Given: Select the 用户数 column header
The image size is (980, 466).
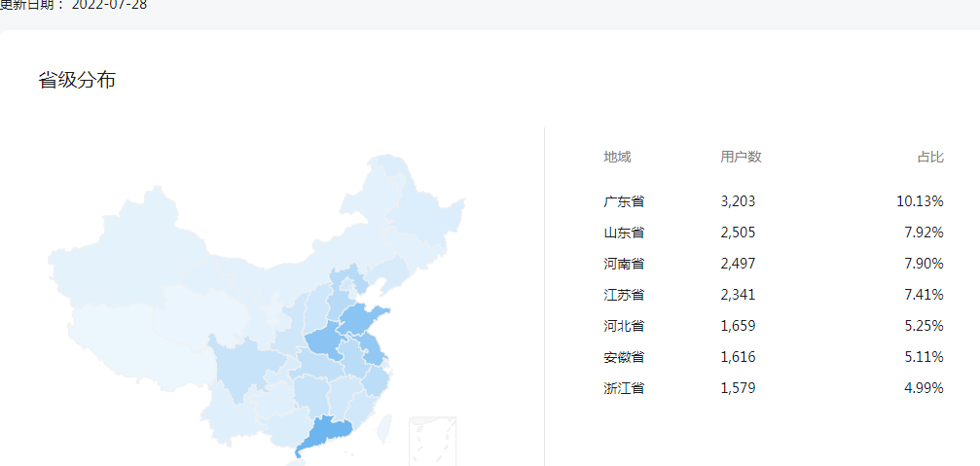Looking at the screenshot, I should [x=741, y=158].
